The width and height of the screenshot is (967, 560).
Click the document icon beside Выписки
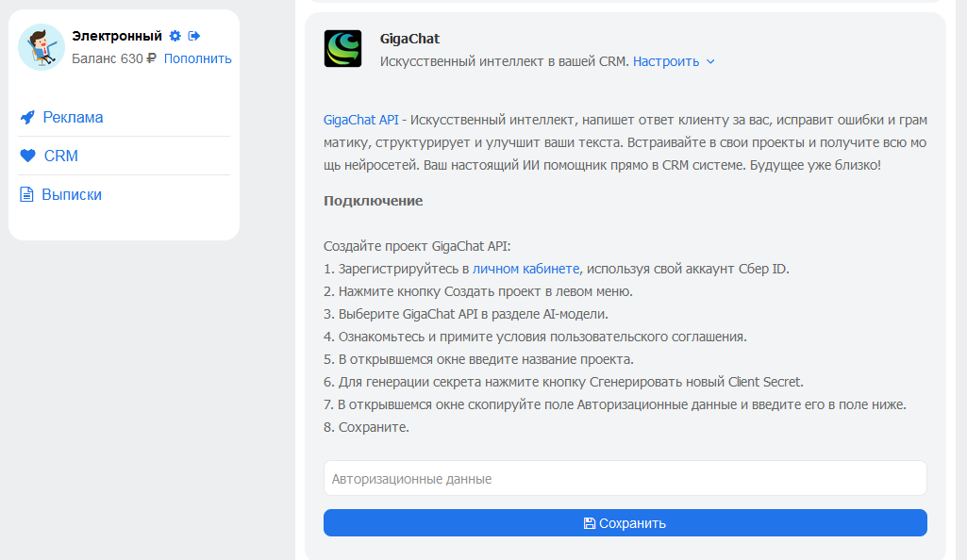(26, 194)
